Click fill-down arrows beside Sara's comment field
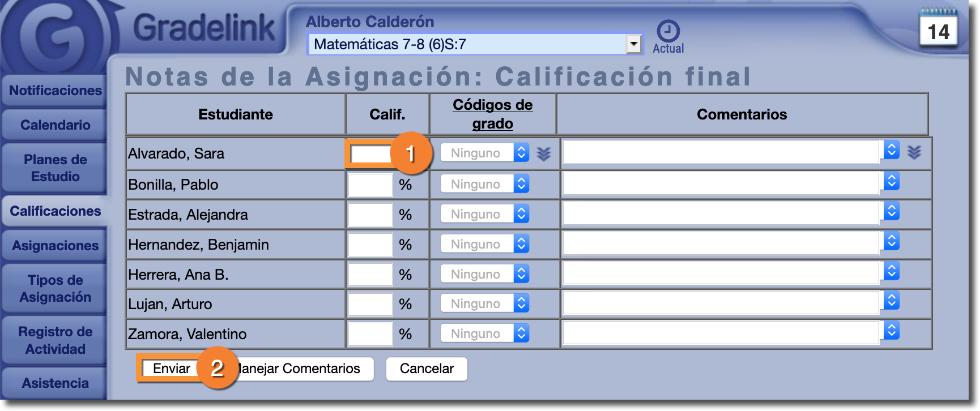The height and width of the screenshot is (411, 980). coord(914,152)
